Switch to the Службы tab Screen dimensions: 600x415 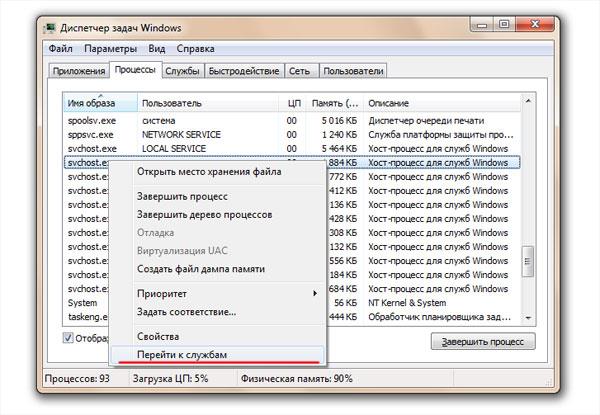coord(183,71)
